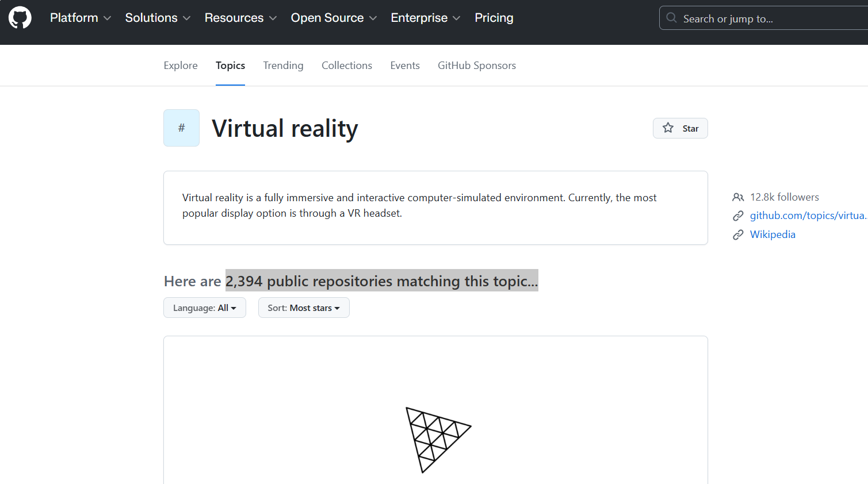Open the Sort: Most stars dropdown

point(304,308)
